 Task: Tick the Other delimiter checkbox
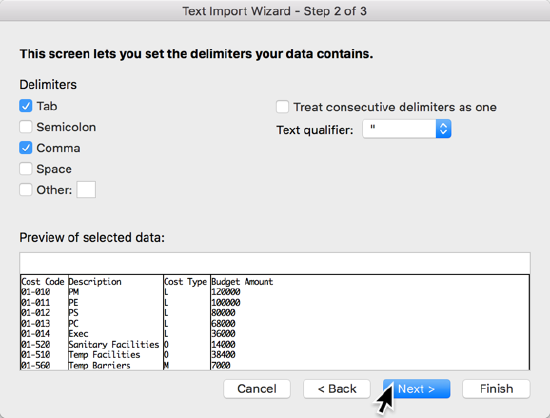[x=26, y=190]
